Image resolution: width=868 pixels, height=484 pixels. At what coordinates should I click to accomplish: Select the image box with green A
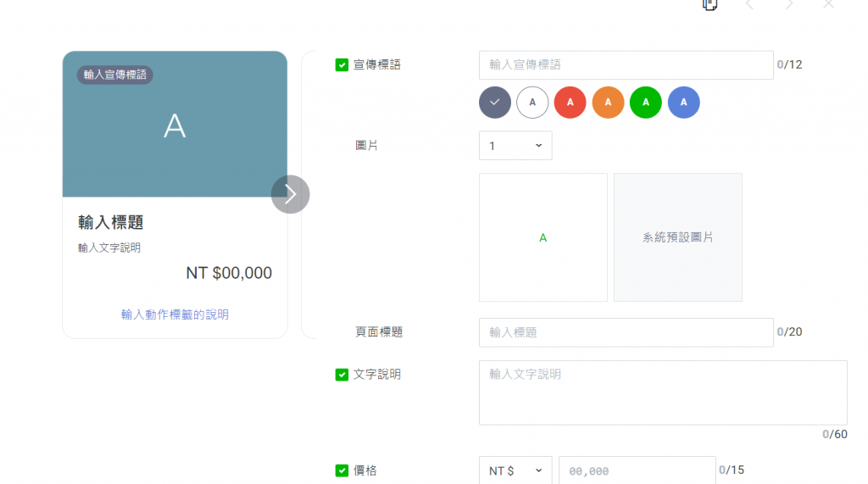[543, 237]
